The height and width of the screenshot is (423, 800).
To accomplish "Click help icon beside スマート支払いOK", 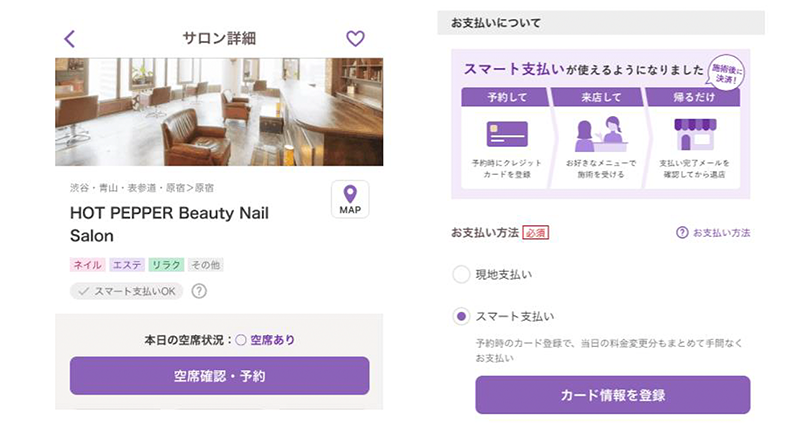I will click(199, 291).
